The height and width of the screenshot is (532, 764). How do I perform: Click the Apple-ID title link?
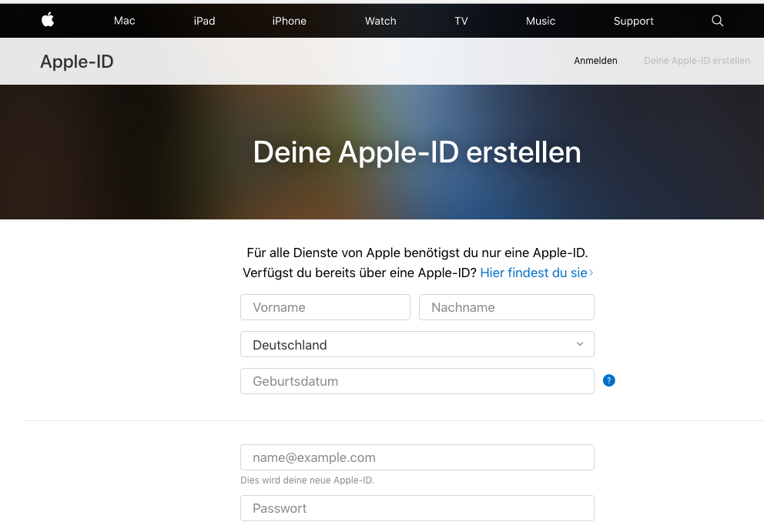[x=77, y=62]
